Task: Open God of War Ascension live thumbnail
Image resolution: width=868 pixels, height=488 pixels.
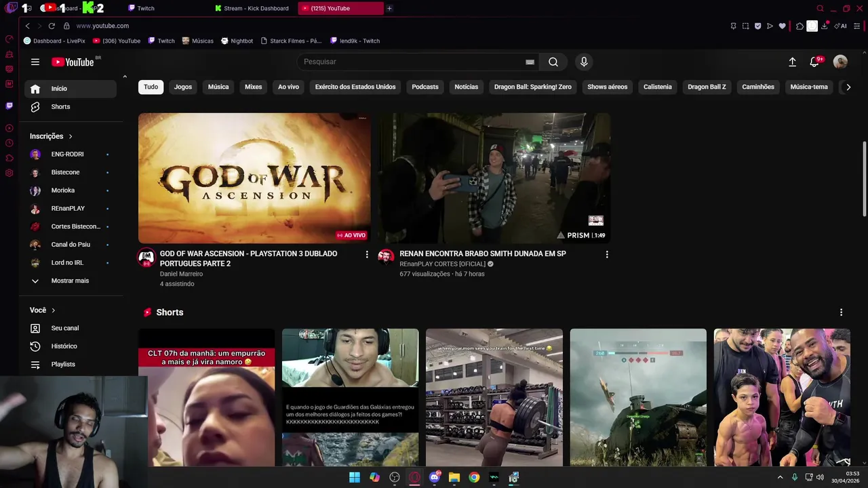Action: click(x=254, y=178)
